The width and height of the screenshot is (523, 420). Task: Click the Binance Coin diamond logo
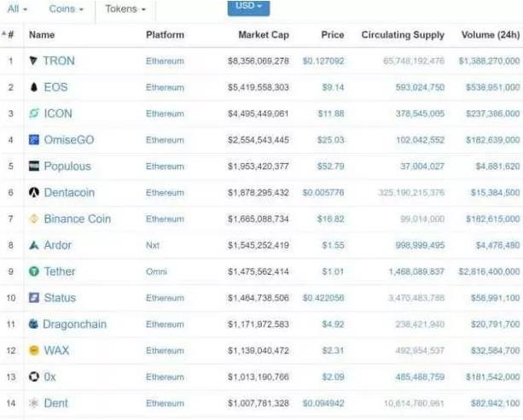point(33,219)
